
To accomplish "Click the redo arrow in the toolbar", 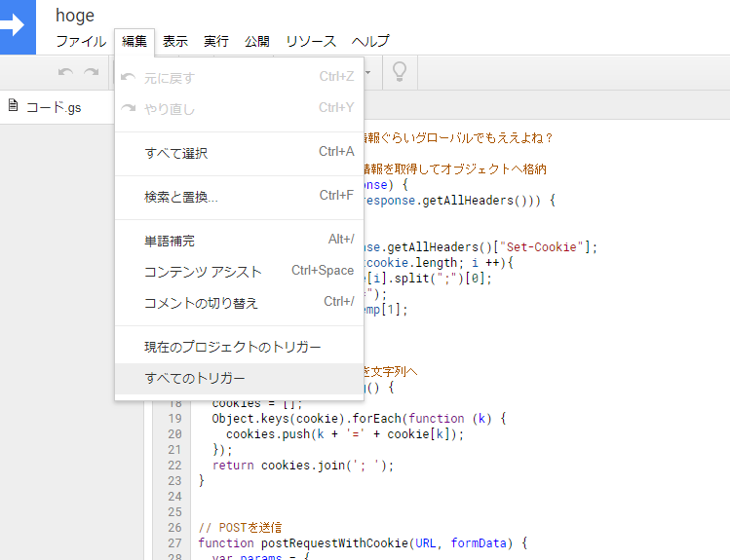I will [91, 71].
